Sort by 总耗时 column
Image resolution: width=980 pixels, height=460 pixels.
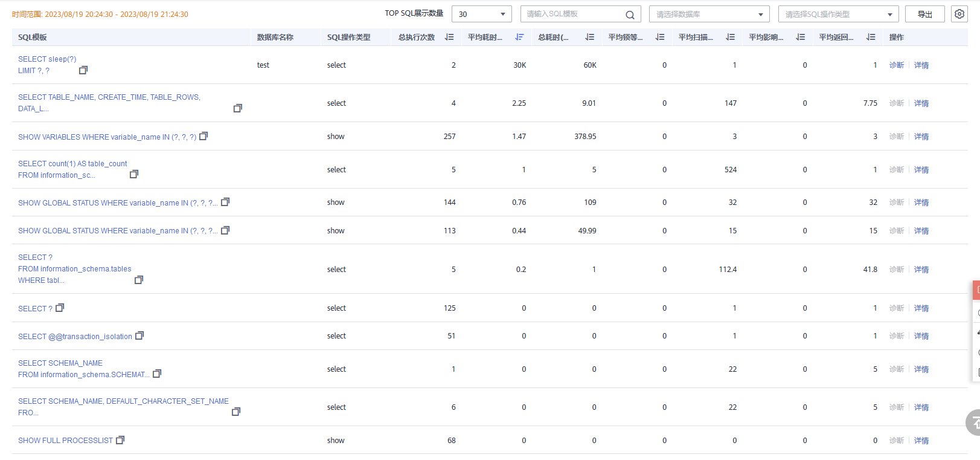589,37
